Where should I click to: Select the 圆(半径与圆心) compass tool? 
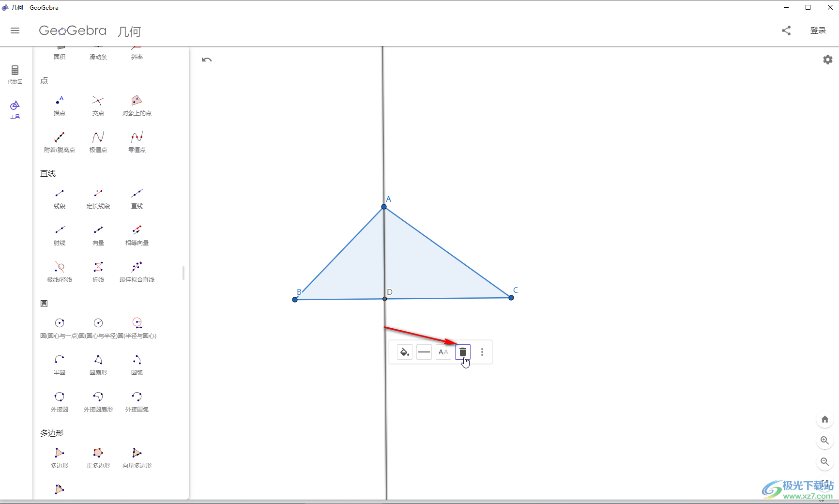(x=137, y=328)
